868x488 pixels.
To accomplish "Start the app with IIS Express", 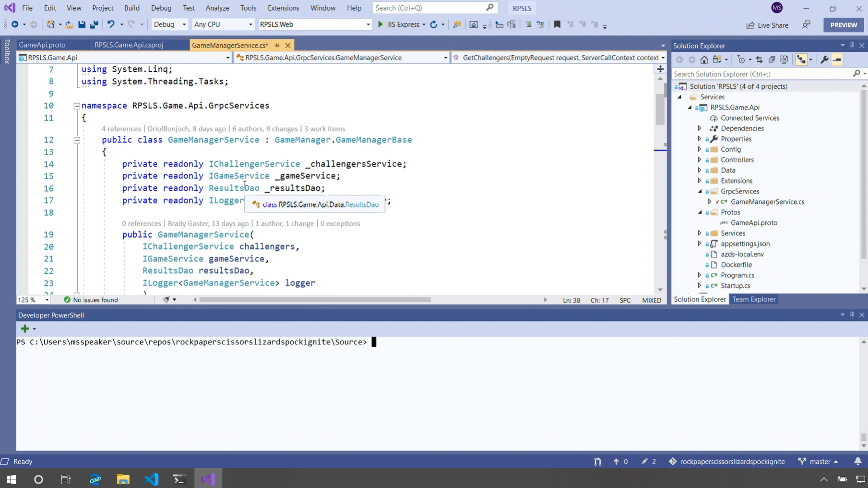I will click(x=402, y=24).
